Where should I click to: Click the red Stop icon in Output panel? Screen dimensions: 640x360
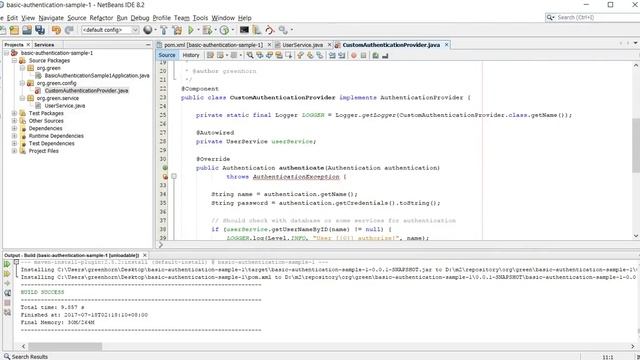7,303
